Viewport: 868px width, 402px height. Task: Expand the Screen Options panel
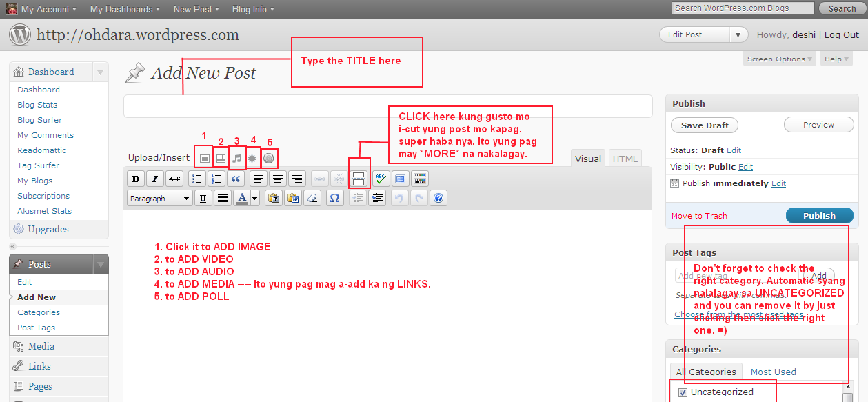coord(779,59)
